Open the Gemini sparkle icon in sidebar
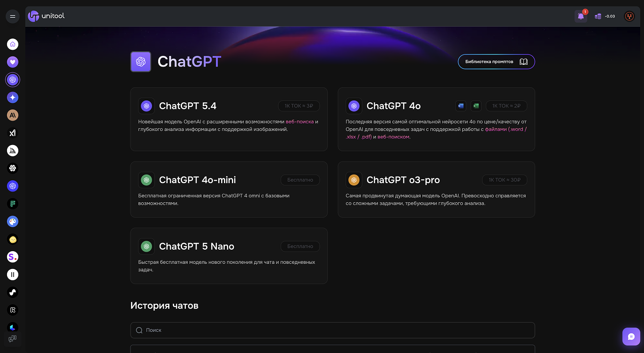The height and width of the screenshot is (353, 644). [x=13, y=98]
